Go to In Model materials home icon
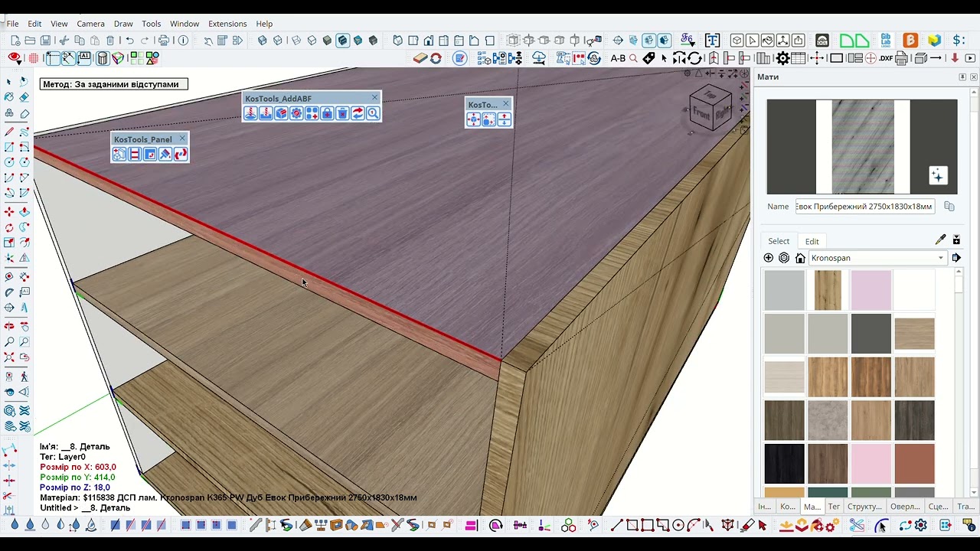Image resolution: width=980 pixels, height=551 pixels. point(800,258)
